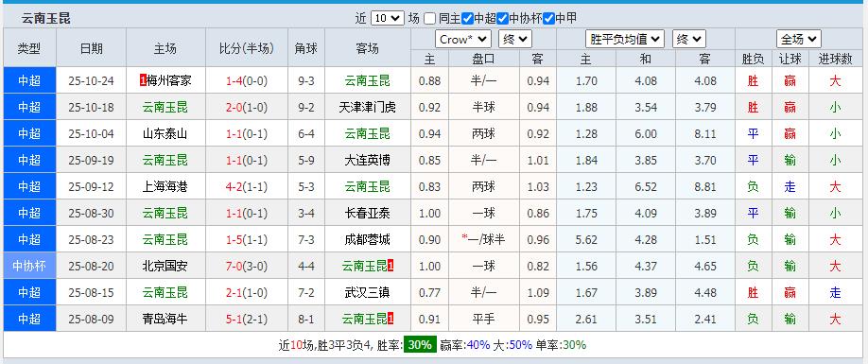Open score 1-5(1-1) on 25-08-23
The image size is (868, 364).
coord(247,239)
